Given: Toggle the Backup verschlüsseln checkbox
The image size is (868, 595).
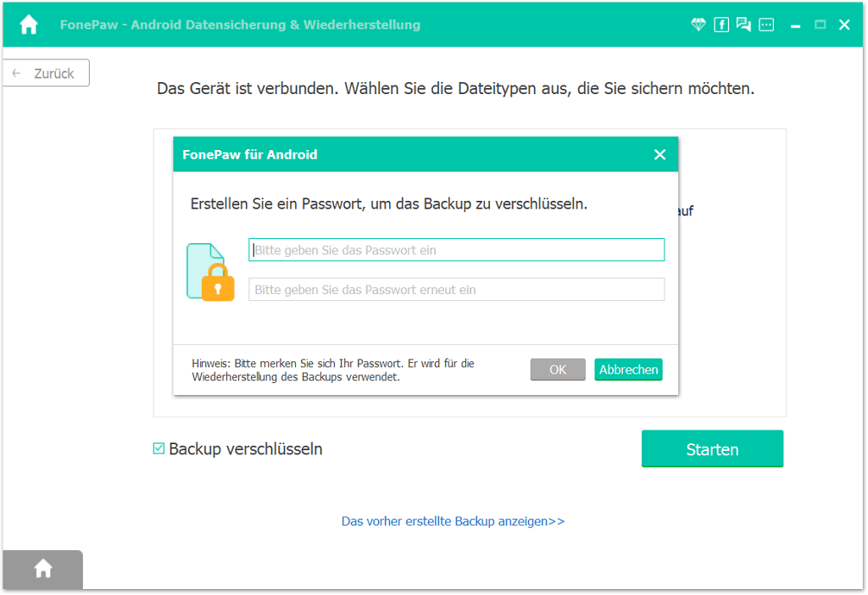Looking at the screenshot, I should pyautogui.click(x=159, y=448).
